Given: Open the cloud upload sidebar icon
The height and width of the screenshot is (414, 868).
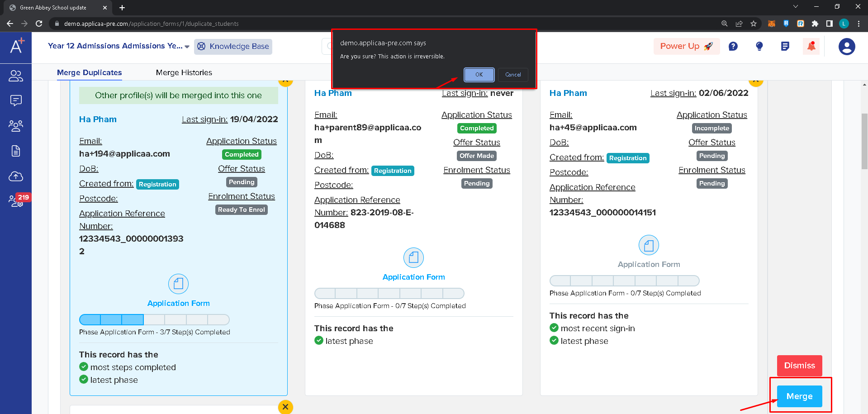Looking at the screenshot, I should 16,176.
